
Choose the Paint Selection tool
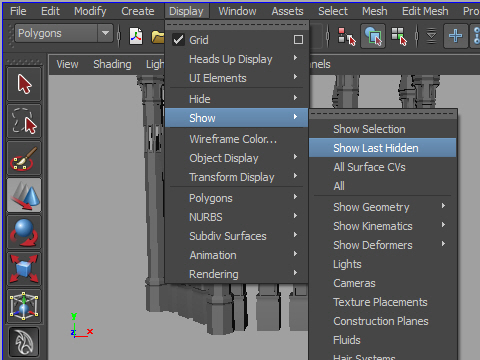[24, 158]
